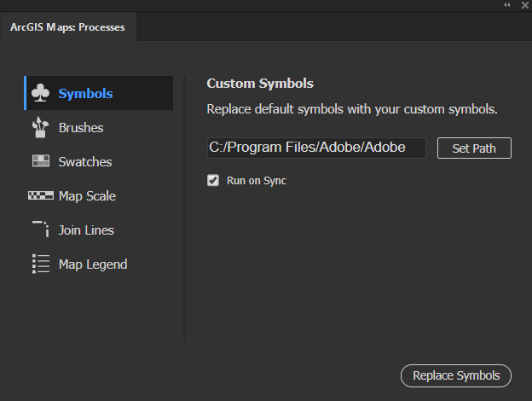Go to the Map Scale section
Viewport: 532px width, 401px height.
pyautogui.click(x=98, y=196)
